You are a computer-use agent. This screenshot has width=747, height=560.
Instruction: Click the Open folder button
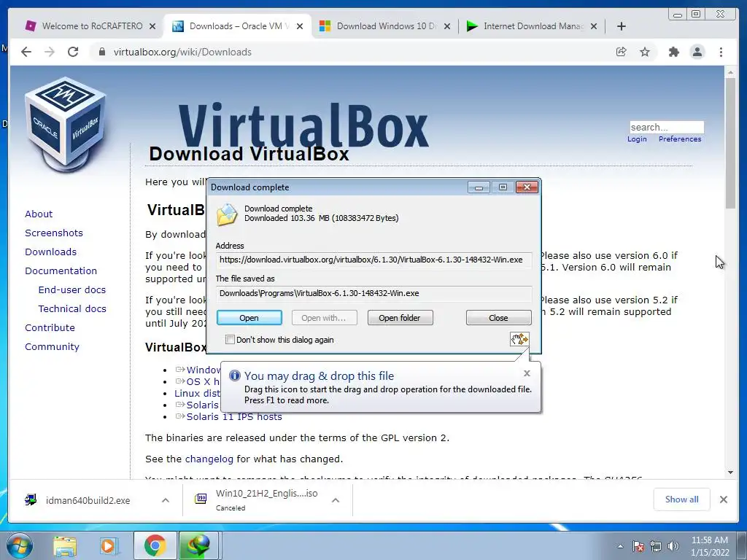(400, 318)
